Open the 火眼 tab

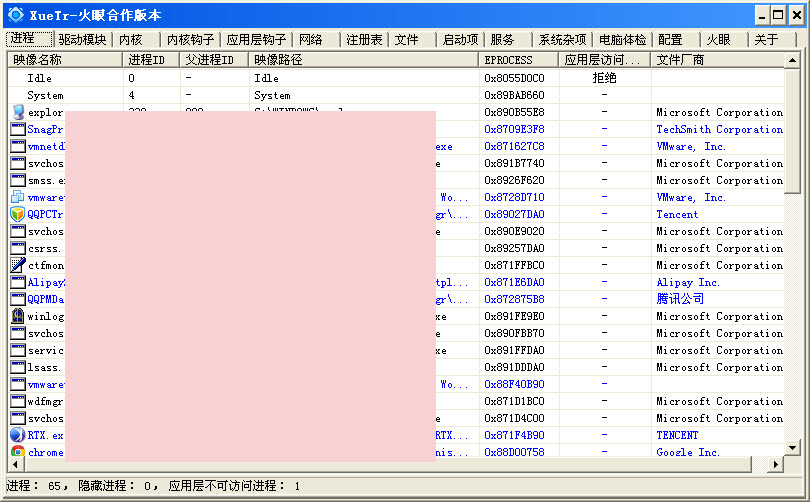725,39
